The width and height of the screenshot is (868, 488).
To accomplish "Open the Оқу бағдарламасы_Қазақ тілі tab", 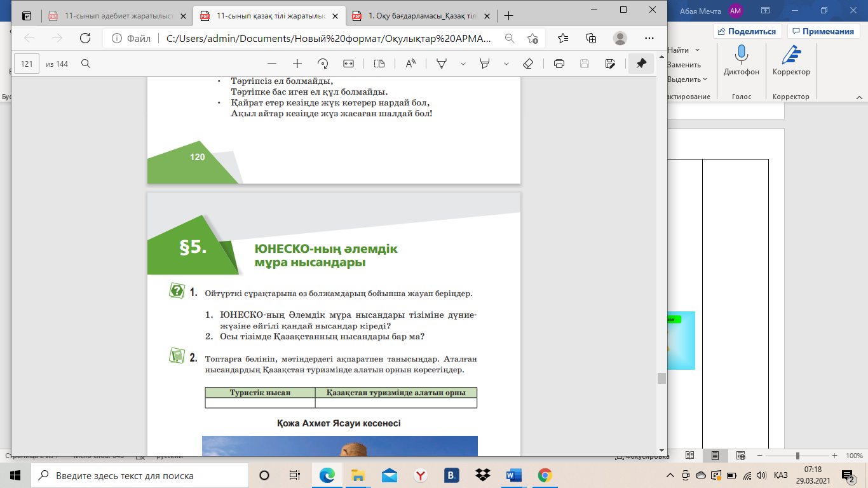I will [x=420, y=16].
